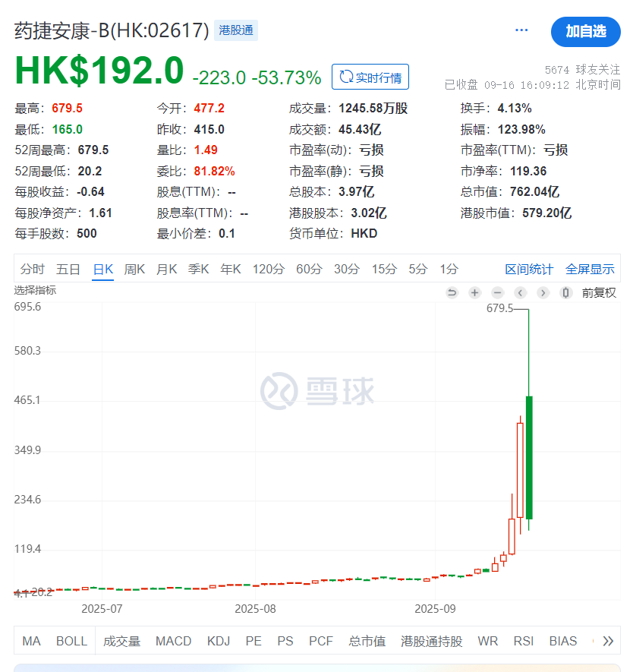The image size is (633, 672).
Task: Open the three-dot more options menu
Action: (521, 30)
